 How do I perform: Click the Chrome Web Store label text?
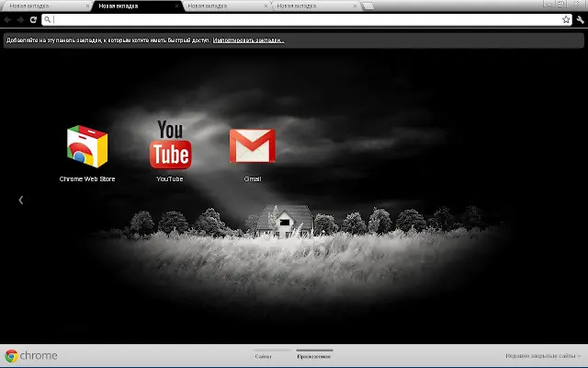coord(87,178)
